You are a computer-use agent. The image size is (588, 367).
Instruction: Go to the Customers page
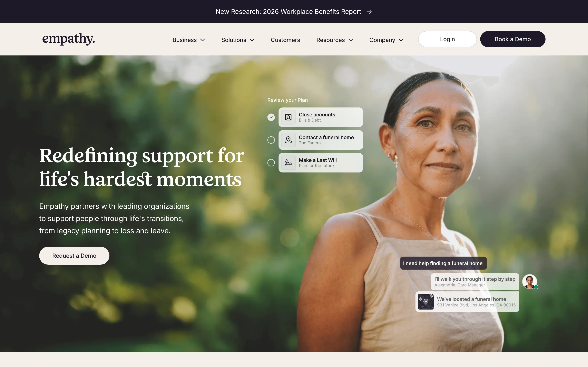285,40
